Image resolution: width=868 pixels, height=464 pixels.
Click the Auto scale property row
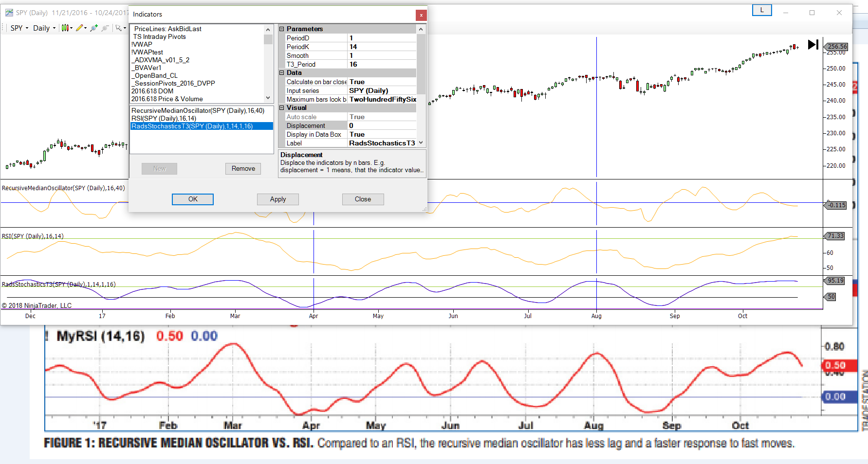351,117
